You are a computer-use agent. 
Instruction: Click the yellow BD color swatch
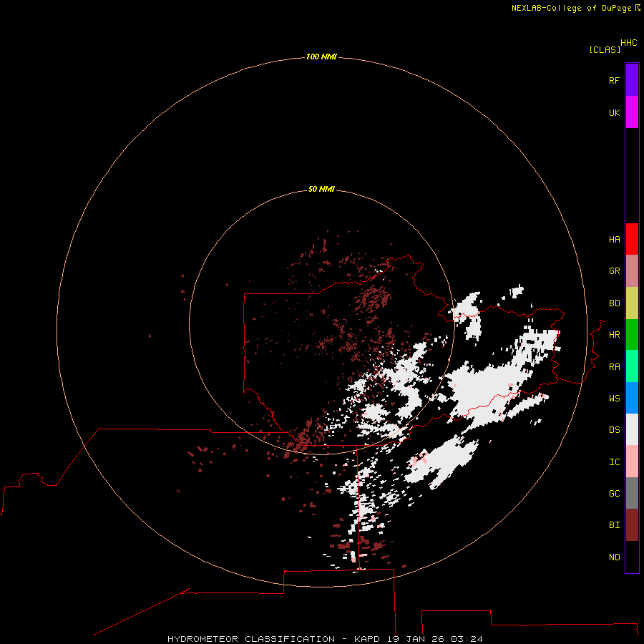pyautogui.click(x=632, y=303)
